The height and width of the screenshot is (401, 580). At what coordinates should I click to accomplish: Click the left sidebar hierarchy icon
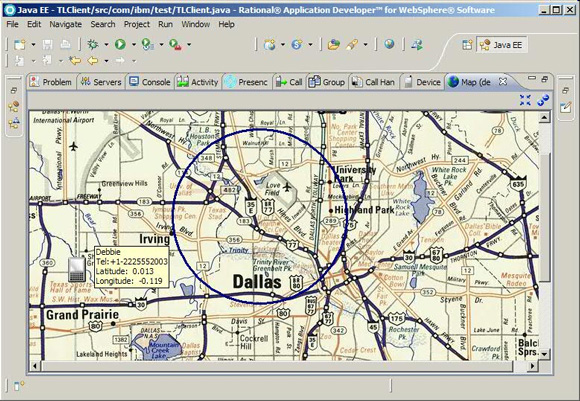[x=14, y=123]
